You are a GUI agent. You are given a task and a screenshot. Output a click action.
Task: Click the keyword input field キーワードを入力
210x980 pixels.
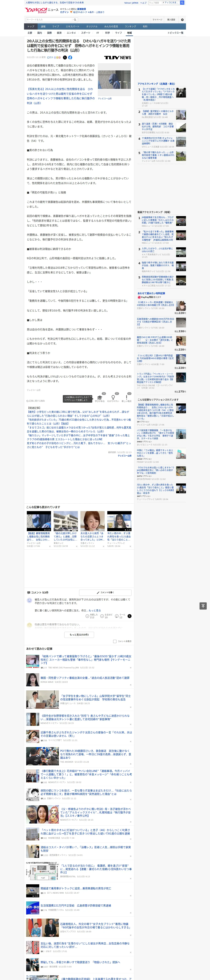[x=49, y=20]
